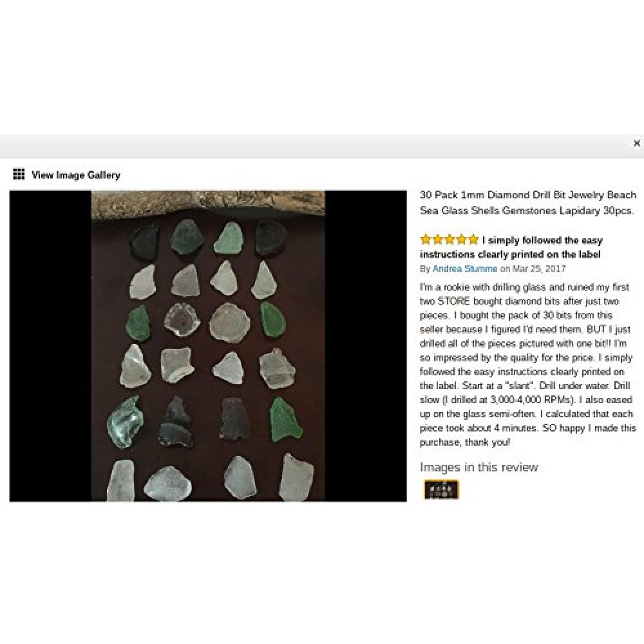Open the View Image Gallery link

click(x=76, y=175)
